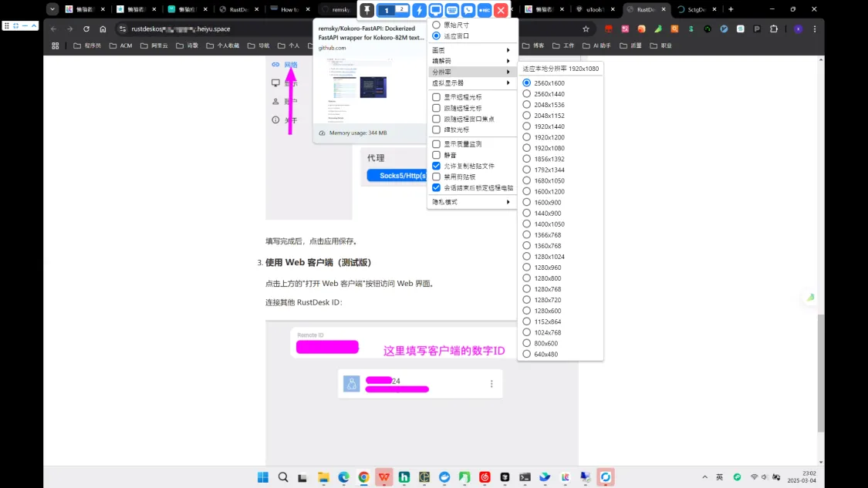868x488 pixels.
Task: Open the keyboard settings icon
Action: (451, 10)
